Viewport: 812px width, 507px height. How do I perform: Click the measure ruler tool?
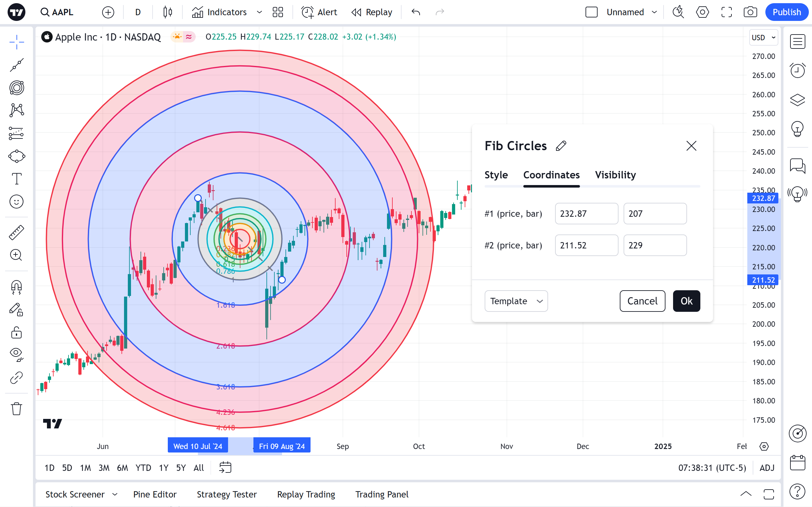(x=16, y=232)
